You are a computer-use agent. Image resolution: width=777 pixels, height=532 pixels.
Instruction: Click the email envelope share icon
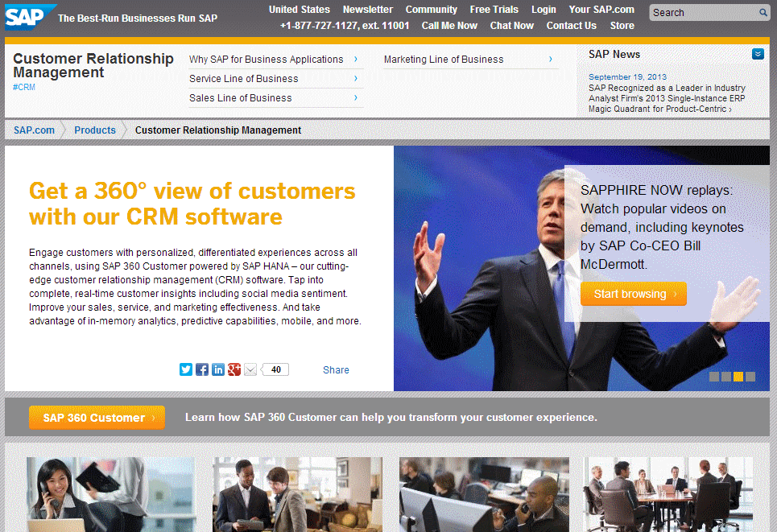[x=250, y=369]
